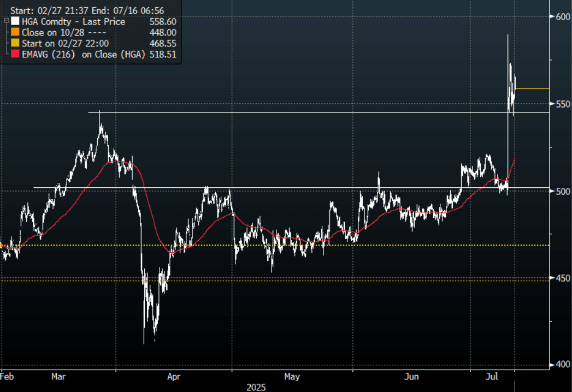Click the May label on the time axis
572x392 pixels.
292,376
